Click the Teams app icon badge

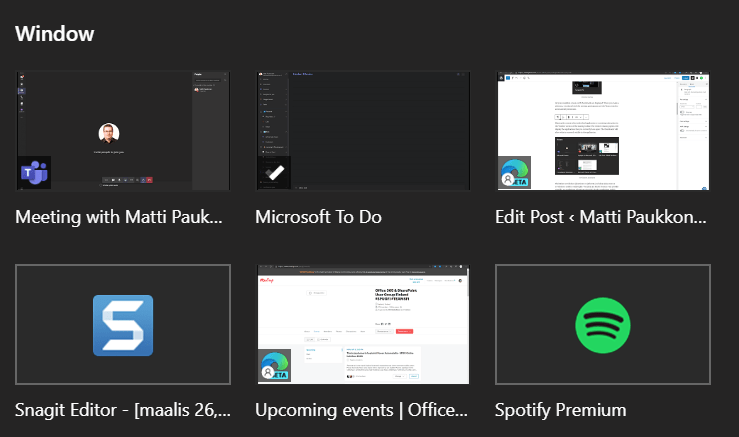(35, 172)
